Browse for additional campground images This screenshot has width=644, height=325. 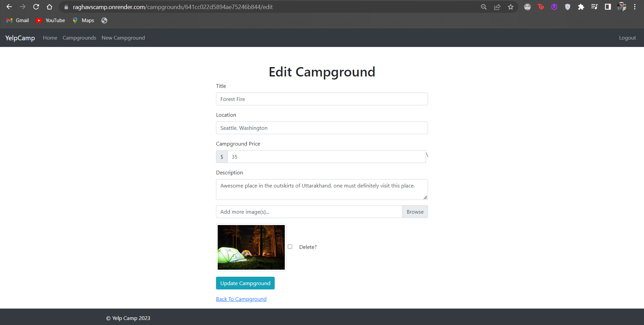tap(415, 212)
